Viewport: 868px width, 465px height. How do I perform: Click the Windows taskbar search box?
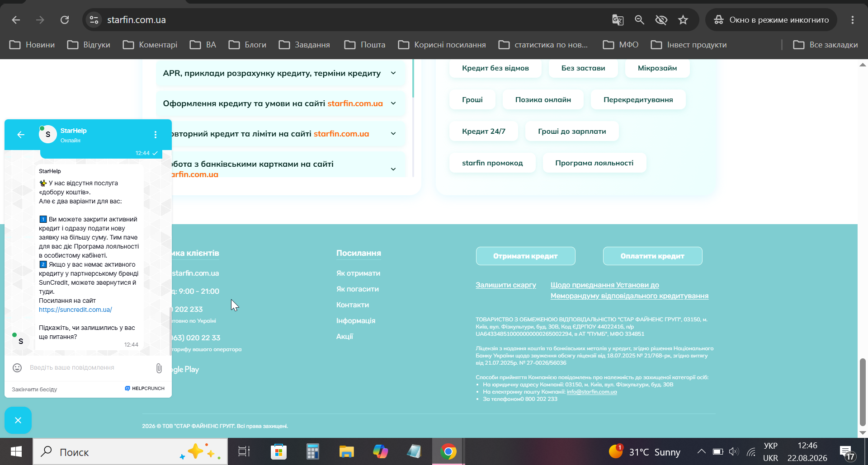[x=130, y=451]
